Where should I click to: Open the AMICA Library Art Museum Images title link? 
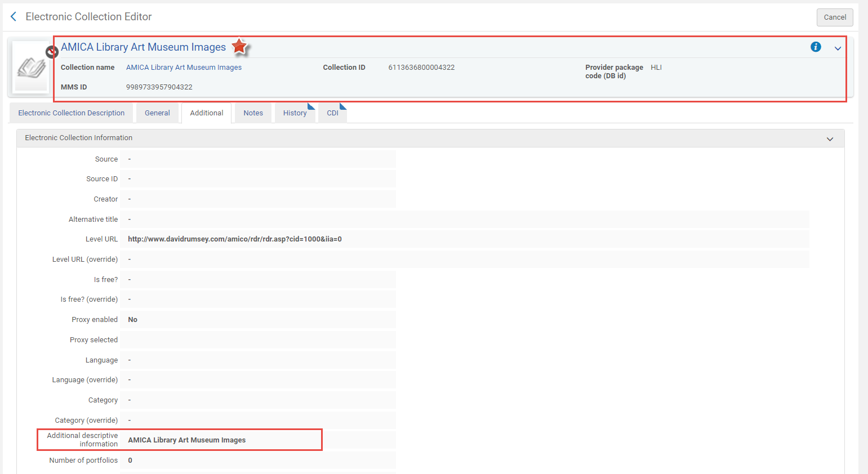(144, 47)
